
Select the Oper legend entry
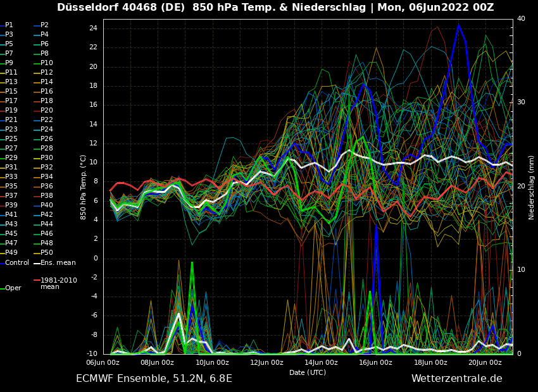coord(13,288)
